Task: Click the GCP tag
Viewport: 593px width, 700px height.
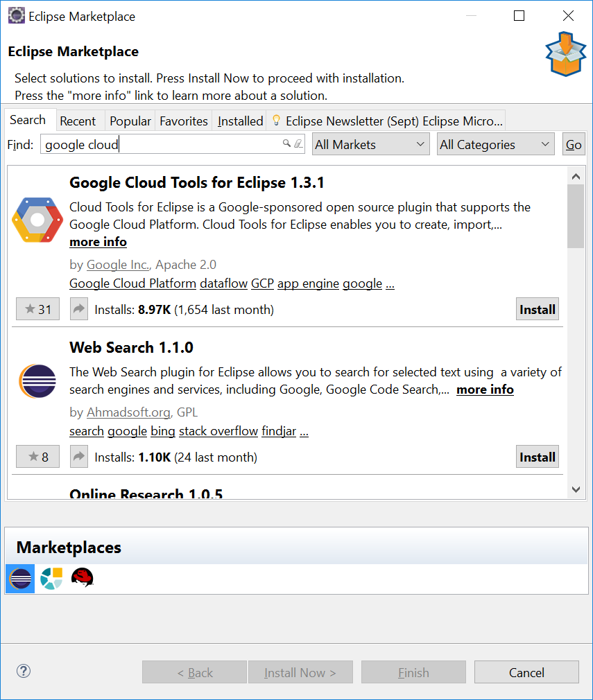Action: point(262,283)
